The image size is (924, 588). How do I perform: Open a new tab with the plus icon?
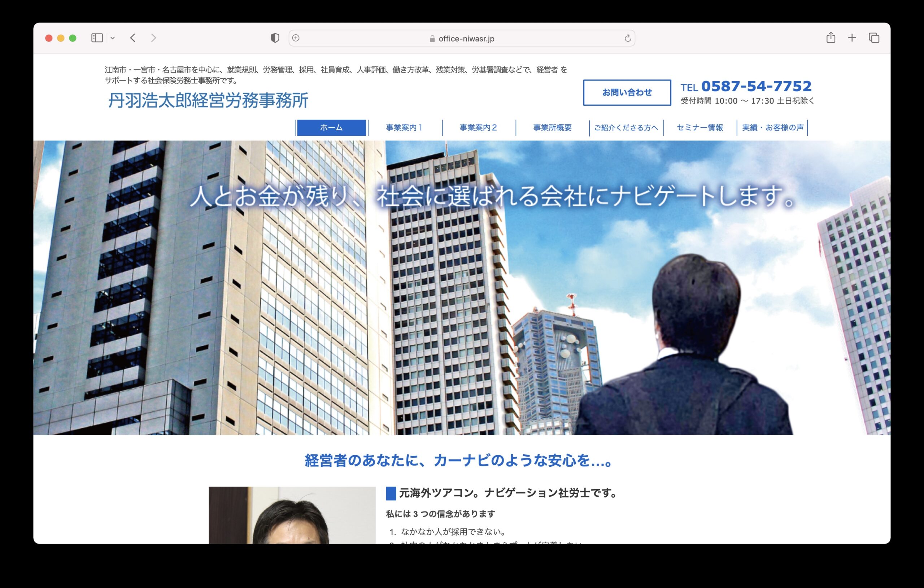point(852,38)
